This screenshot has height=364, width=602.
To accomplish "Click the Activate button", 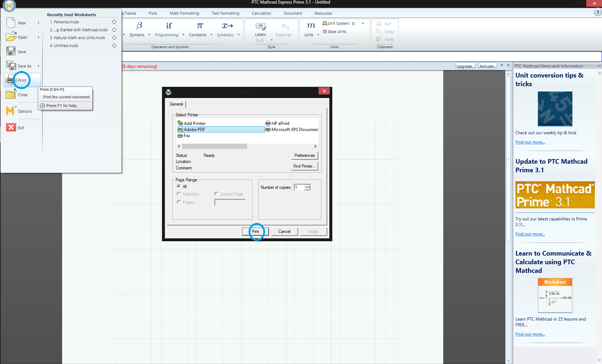I will click(488, 66).
